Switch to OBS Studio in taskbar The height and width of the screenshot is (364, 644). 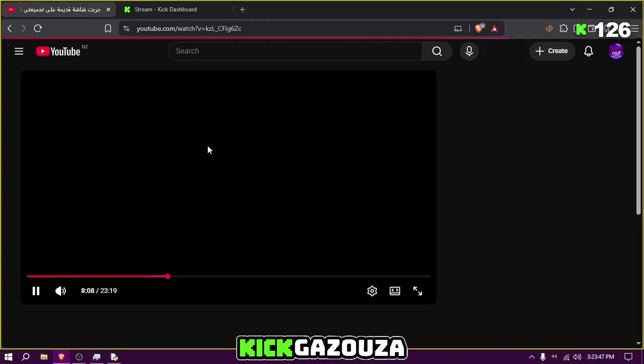coord(79,357)
